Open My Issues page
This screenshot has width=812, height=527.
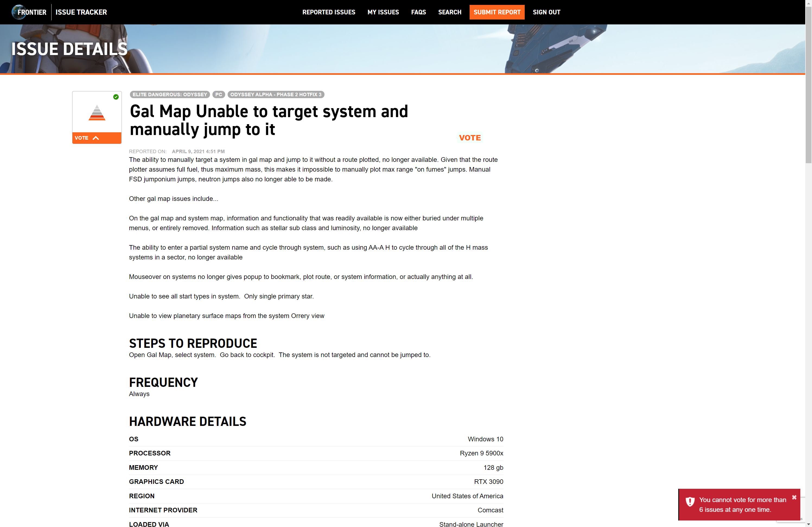pos(383,12)
